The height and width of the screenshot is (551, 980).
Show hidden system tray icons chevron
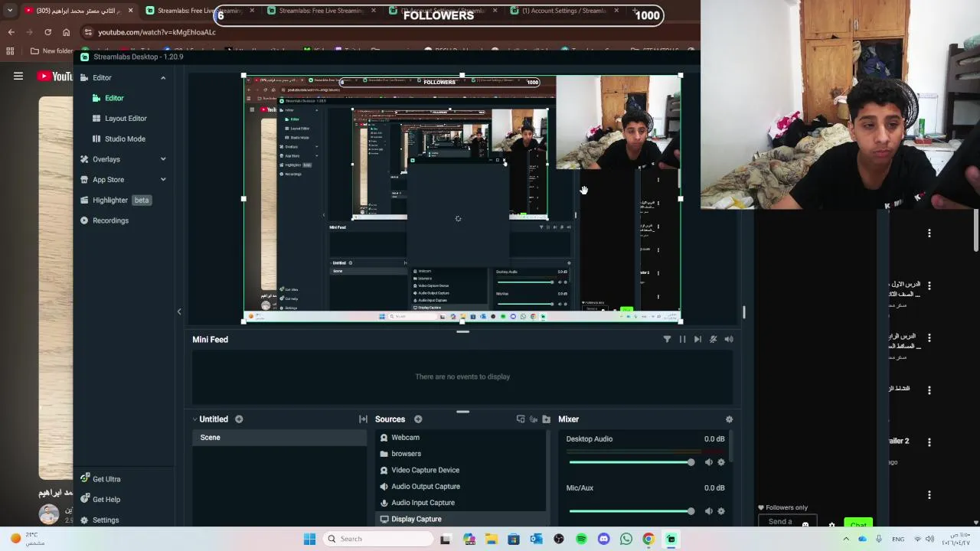[846, 539]
